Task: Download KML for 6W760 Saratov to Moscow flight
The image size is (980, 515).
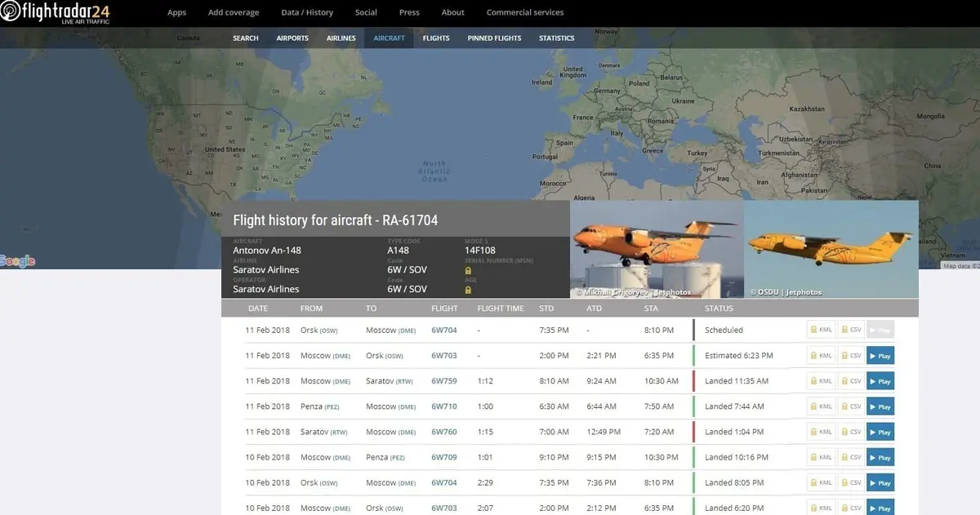Action: (x=822, y=431)
